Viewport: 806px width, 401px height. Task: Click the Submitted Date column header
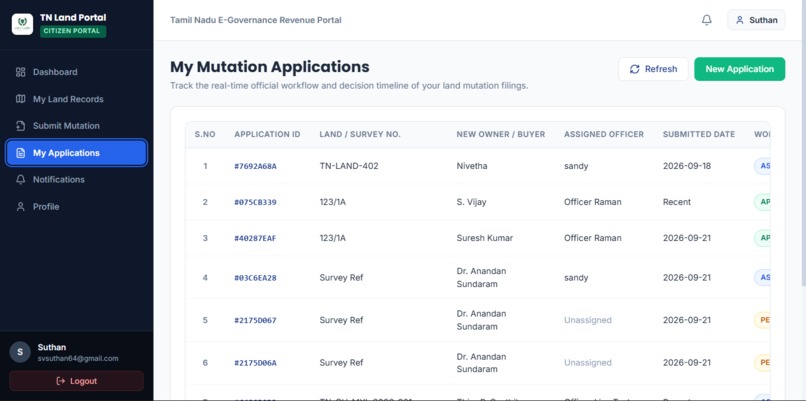(x=699, y=134)
